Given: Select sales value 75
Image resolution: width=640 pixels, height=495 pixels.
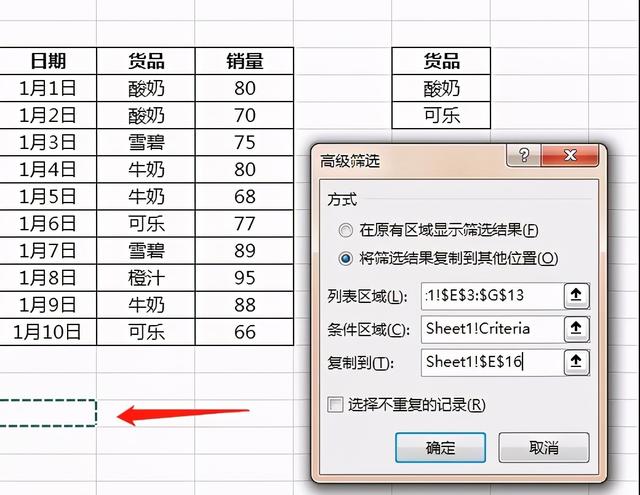Looking at the screenshot, I should point(244,142).
